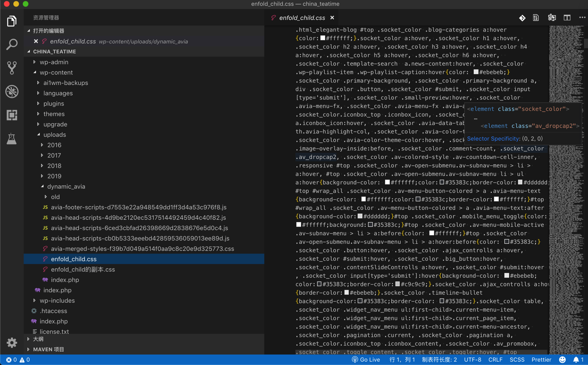The image size is (588, 365).
Task: Open avia-head-scripts-cb0b5333eeebd42859536059013ee89d.js
Action: (144, 239)
